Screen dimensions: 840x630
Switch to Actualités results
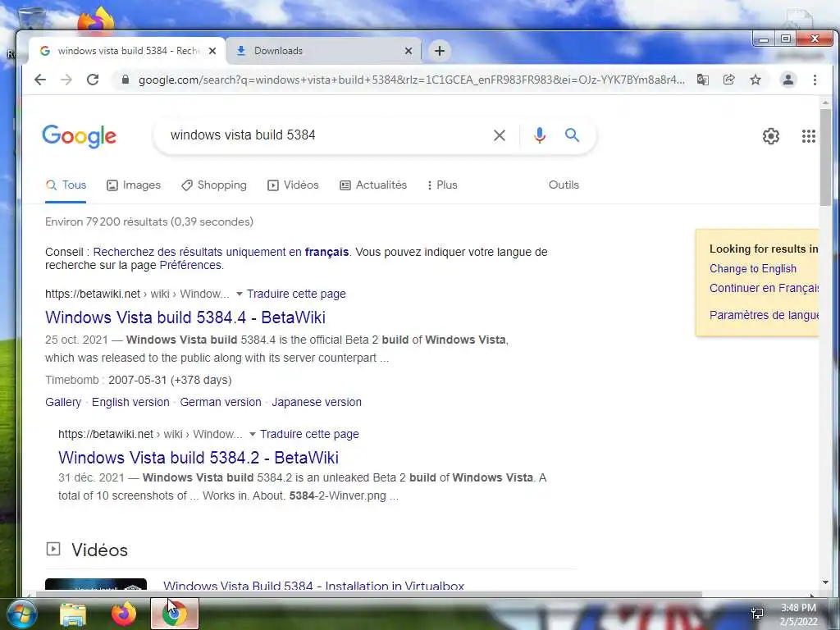point(373,185)
